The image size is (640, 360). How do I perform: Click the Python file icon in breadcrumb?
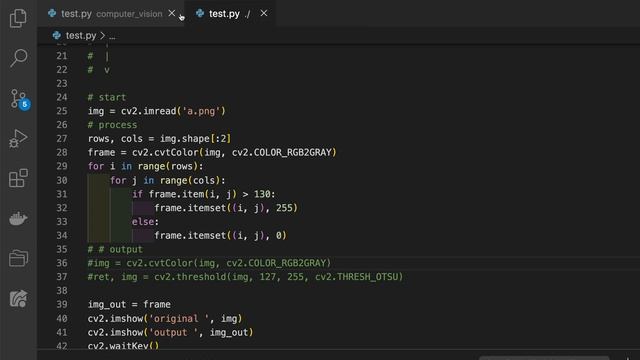click(x=57, y=36)
